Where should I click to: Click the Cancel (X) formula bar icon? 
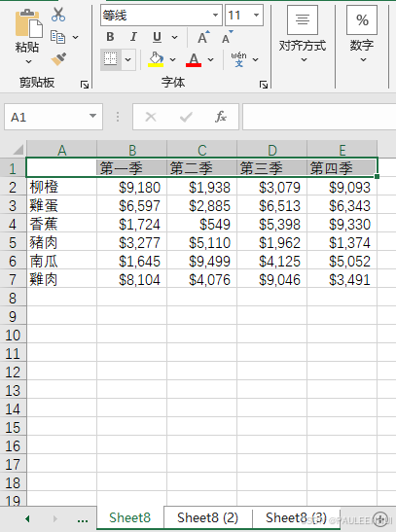pyautogui.click(x=151, y=117)
